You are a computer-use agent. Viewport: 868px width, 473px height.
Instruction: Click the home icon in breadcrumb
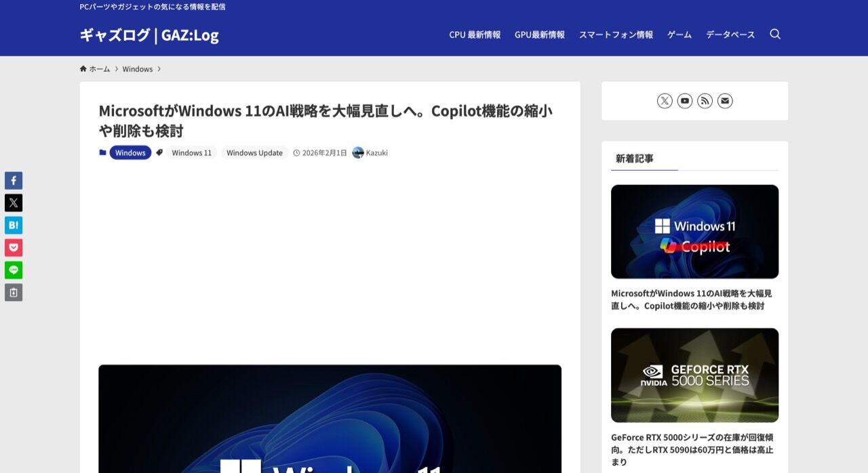click(x=83, y=68)
